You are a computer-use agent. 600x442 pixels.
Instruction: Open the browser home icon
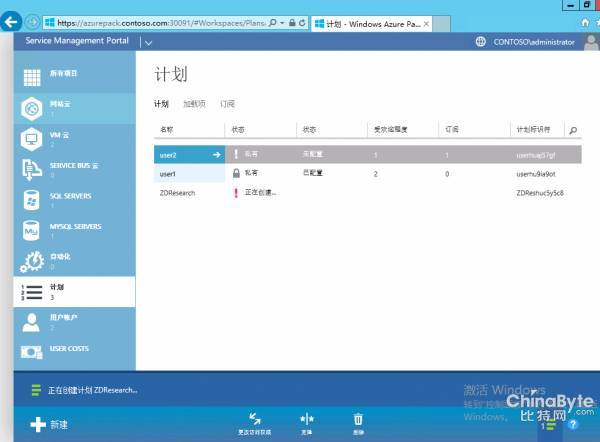click(x=585, y=23)
